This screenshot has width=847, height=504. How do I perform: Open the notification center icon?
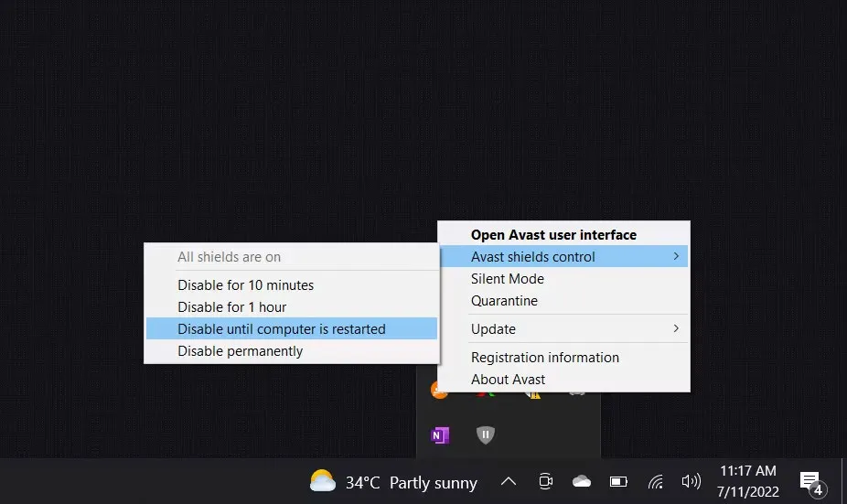point(810,481)
